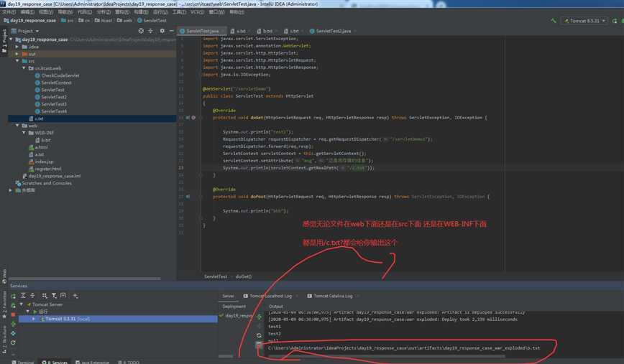Open the Services tool window button
This screenshot has height=364, width=624.
[55, 362]
